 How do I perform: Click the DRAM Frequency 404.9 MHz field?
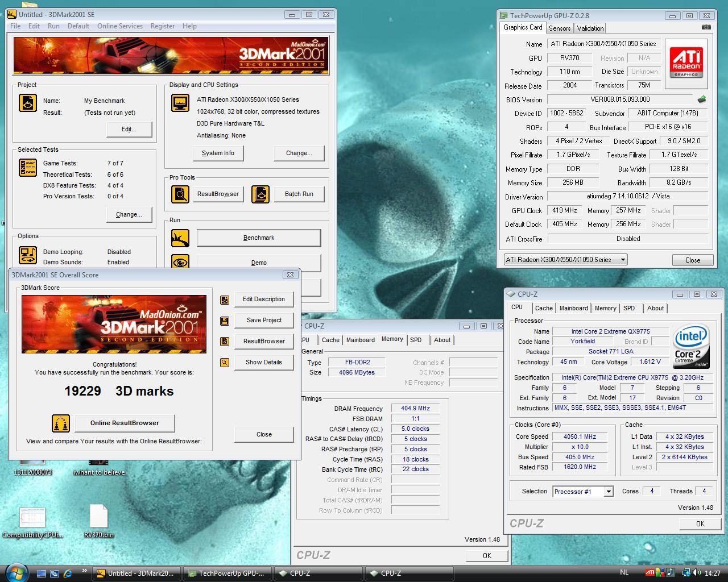(415, 409)
